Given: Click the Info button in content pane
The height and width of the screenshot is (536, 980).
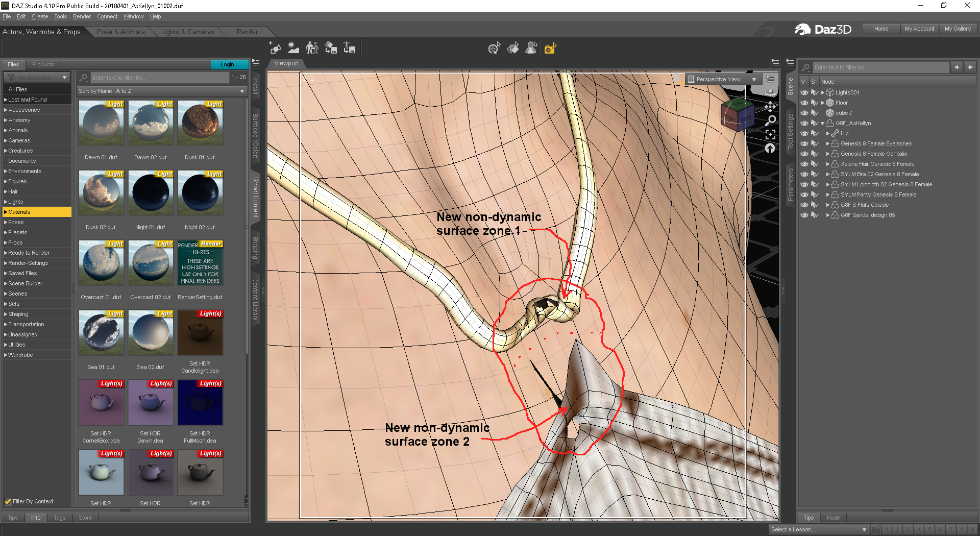Looking at the screenshot, I should tap(36, 518).
